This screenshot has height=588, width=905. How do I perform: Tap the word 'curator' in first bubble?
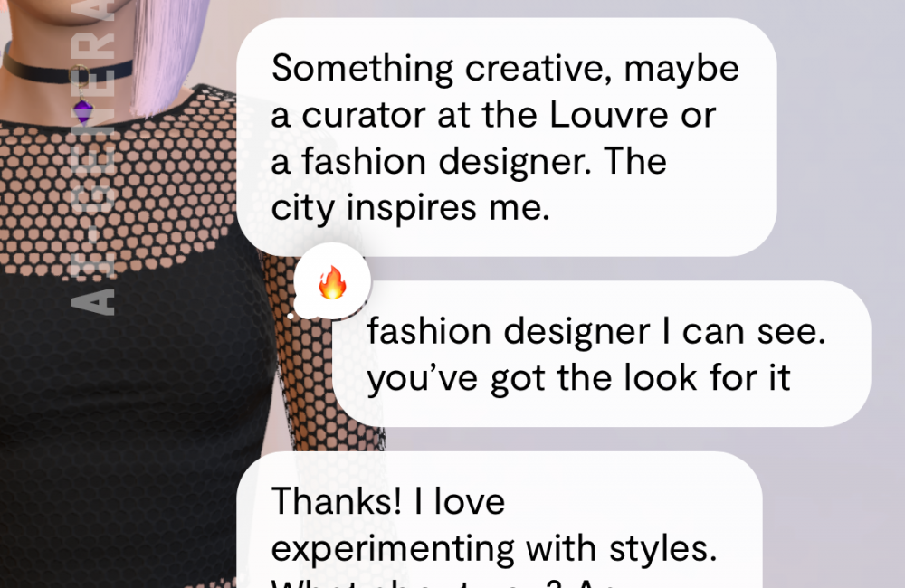coord(364,116)
